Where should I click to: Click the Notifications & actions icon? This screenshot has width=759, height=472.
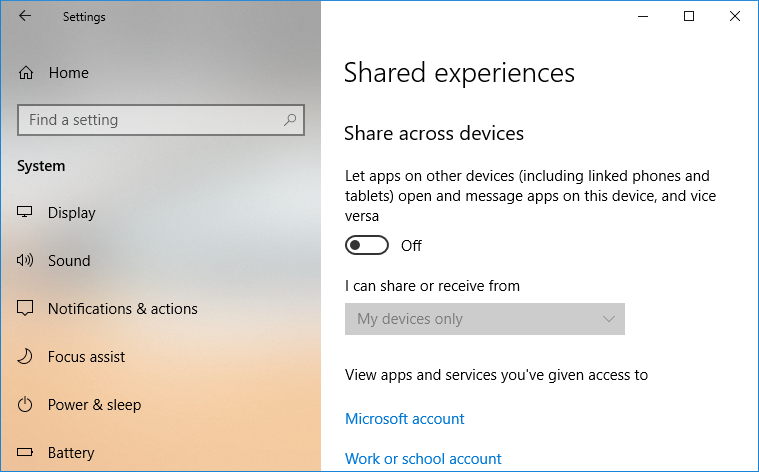click(x=26, y=309)
